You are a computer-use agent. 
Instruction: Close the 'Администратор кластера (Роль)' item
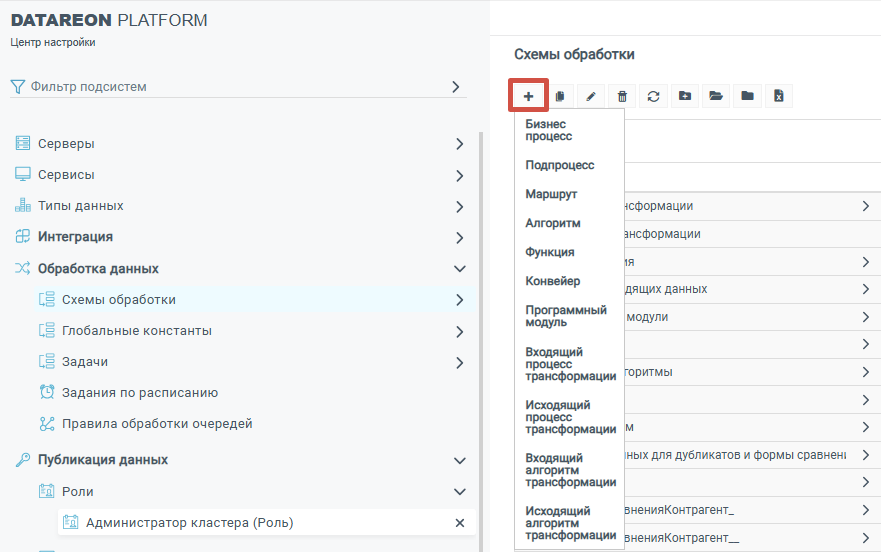tap(460, 523)
